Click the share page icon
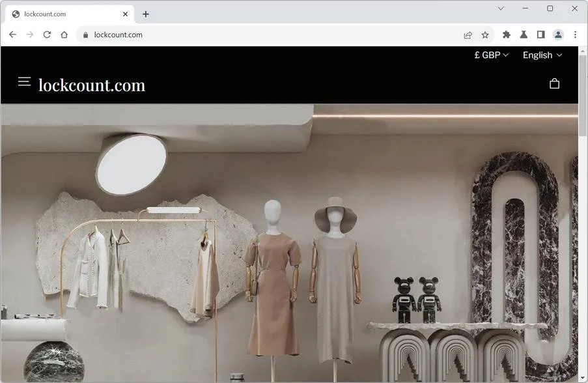 [x=468, y=35]
